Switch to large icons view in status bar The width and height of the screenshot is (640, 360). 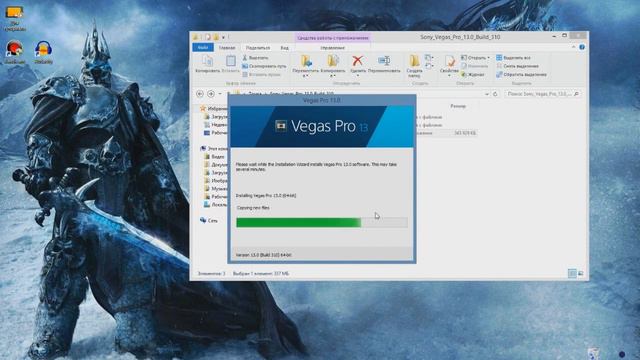pyautogui.click(x=580, y=273)
